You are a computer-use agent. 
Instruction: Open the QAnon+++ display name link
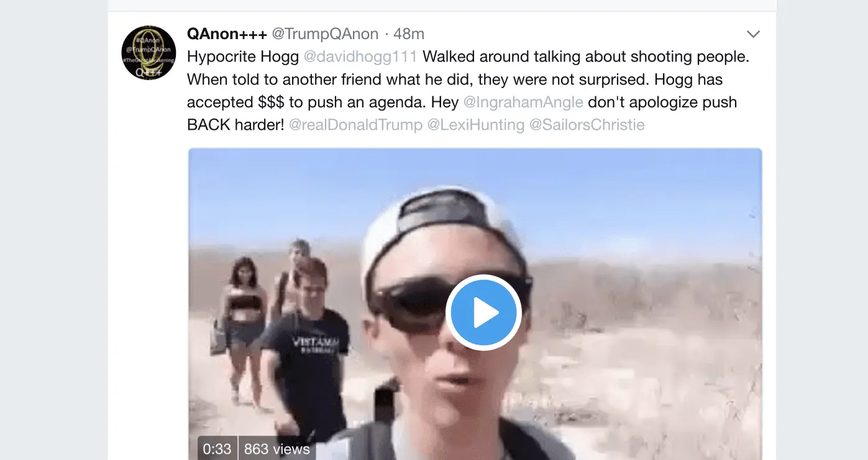coord(227,34)
